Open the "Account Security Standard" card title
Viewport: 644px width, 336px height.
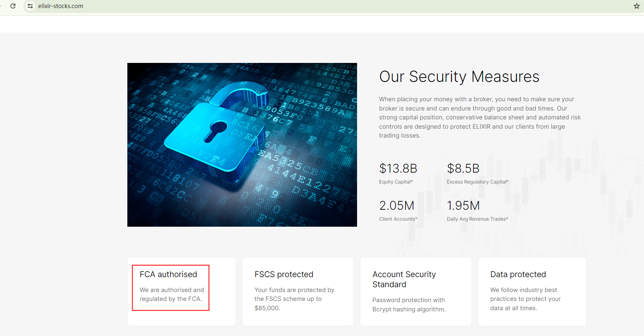click(x=404, y=279)
